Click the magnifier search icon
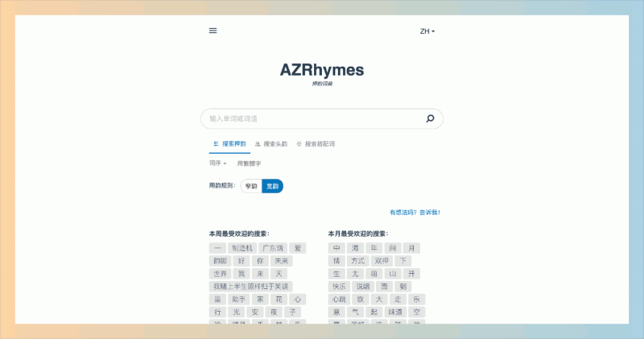This screenshot has width=644, height=339. [x=430, y=118]
